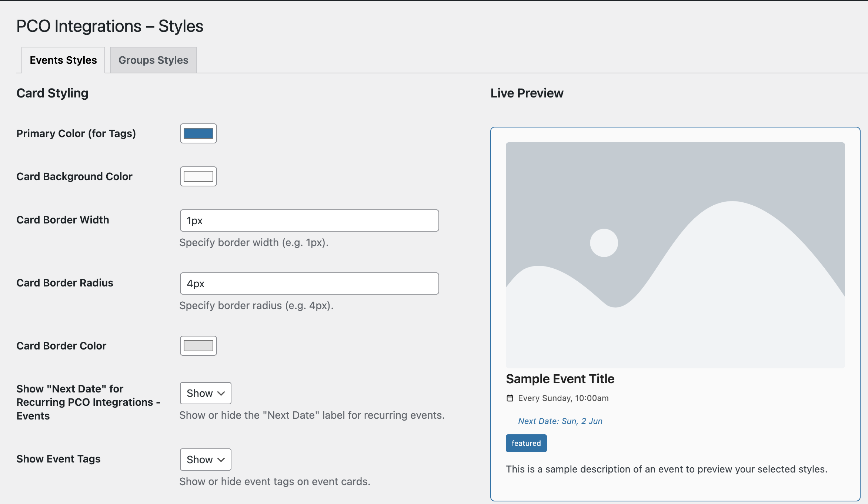Click the Card Border Color label
The width and height of the screenshot is (868, 504).
coord(61,346)
